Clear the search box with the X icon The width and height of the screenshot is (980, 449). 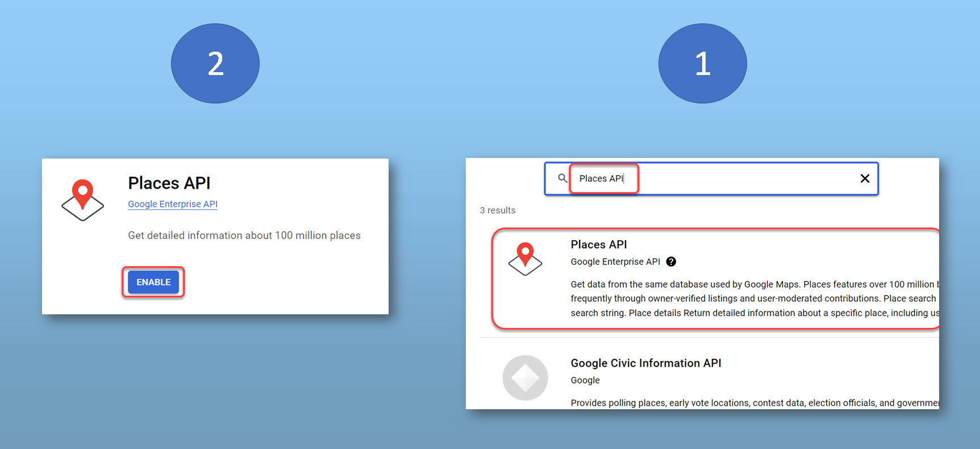click(x=865, y=178)
